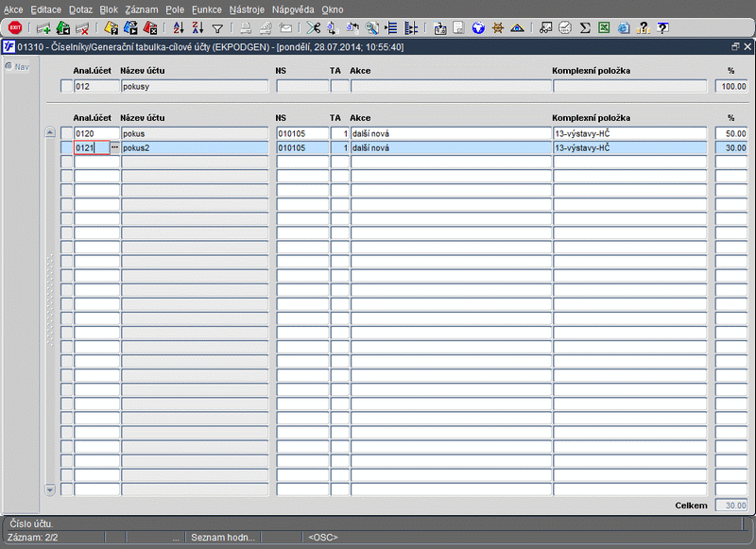The image size is (756, 549).
Task: Click the help question mark window icon
Action: (x=663, y=28)
